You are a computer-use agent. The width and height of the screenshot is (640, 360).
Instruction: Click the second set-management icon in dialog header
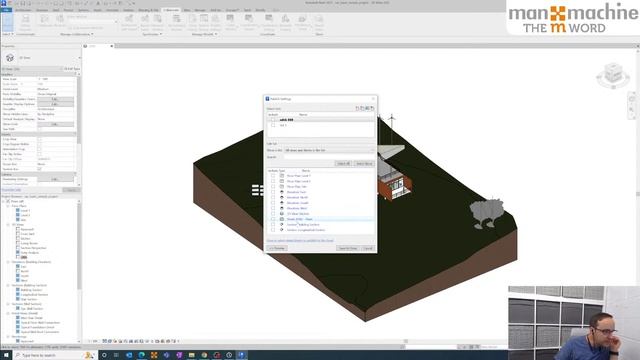[x=362, y=108]
